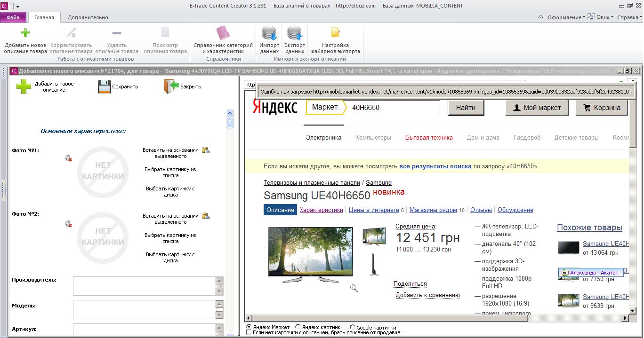Open the Файл menu tab

click(x=13, y=17)
